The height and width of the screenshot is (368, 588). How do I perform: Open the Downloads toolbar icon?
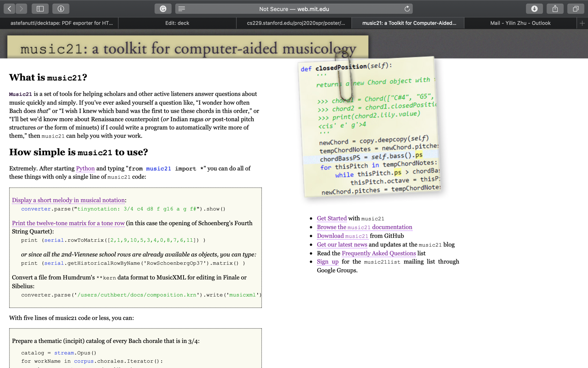coord(534,9)
